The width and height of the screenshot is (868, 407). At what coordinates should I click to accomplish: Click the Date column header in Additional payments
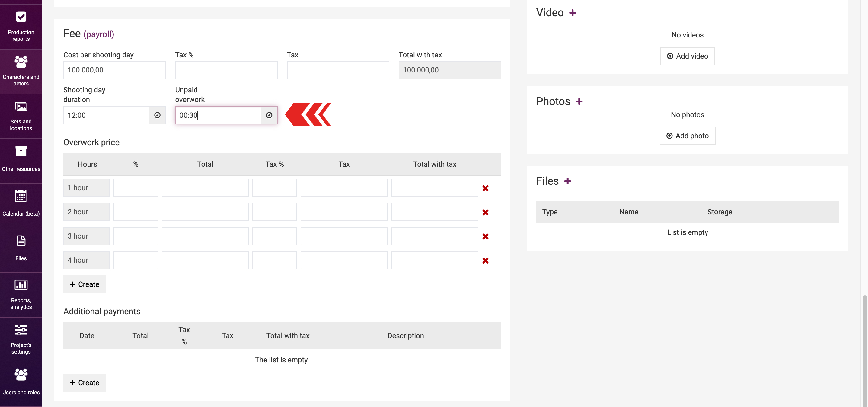point(87,336)
